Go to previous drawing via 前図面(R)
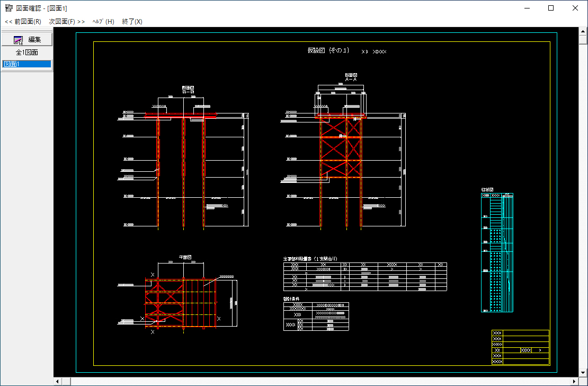This screenshot has width=588, height=386. [23, 22]
